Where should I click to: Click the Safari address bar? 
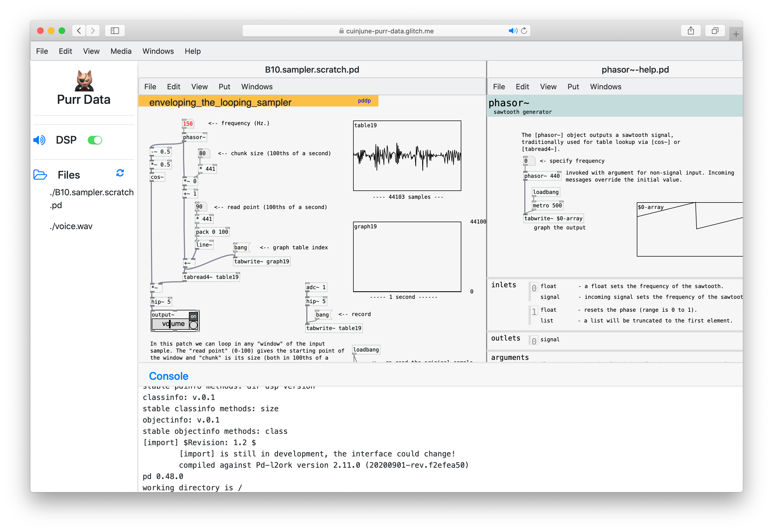coord(386,31)
